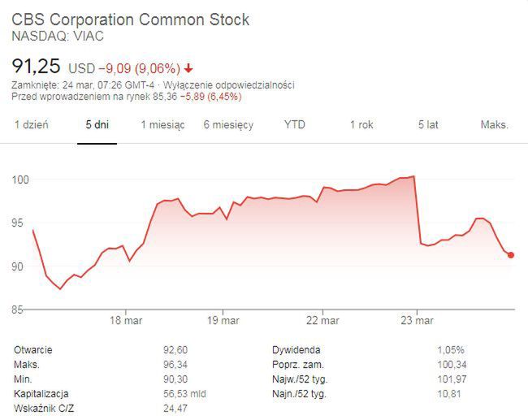Click the current price 91,25 value
Image resolution: width=528 pixels, height=420 pixels.
pyautogui.click(x=35, y=66)
